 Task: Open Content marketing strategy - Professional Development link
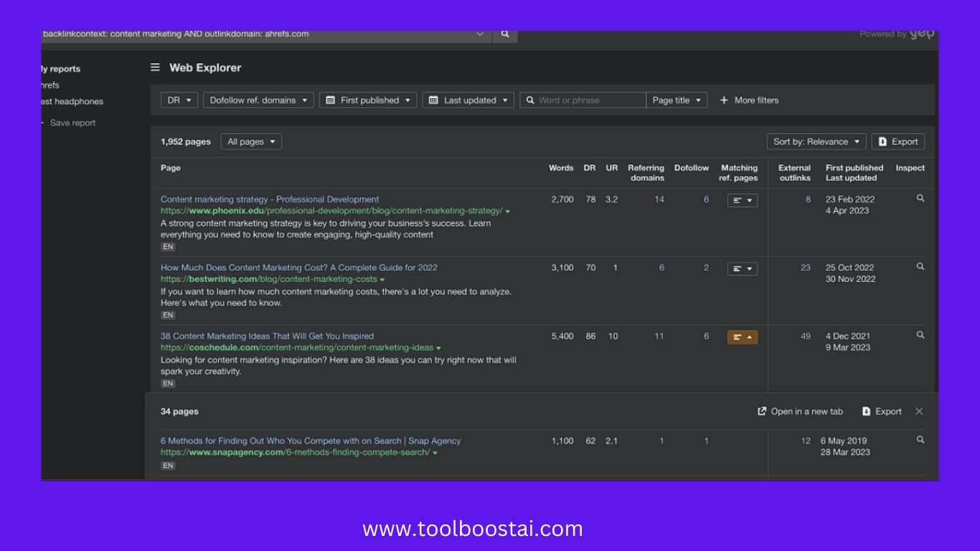[x=270, y=199]
